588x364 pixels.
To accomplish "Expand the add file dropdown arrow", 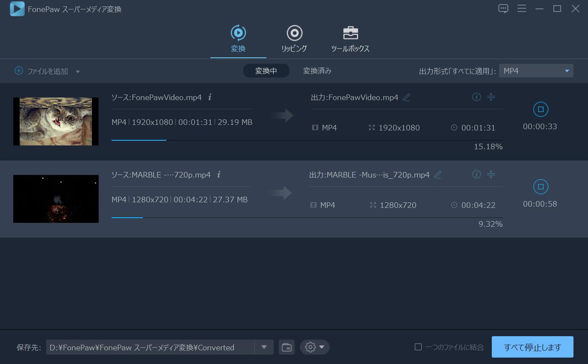I will coord(78,72).
